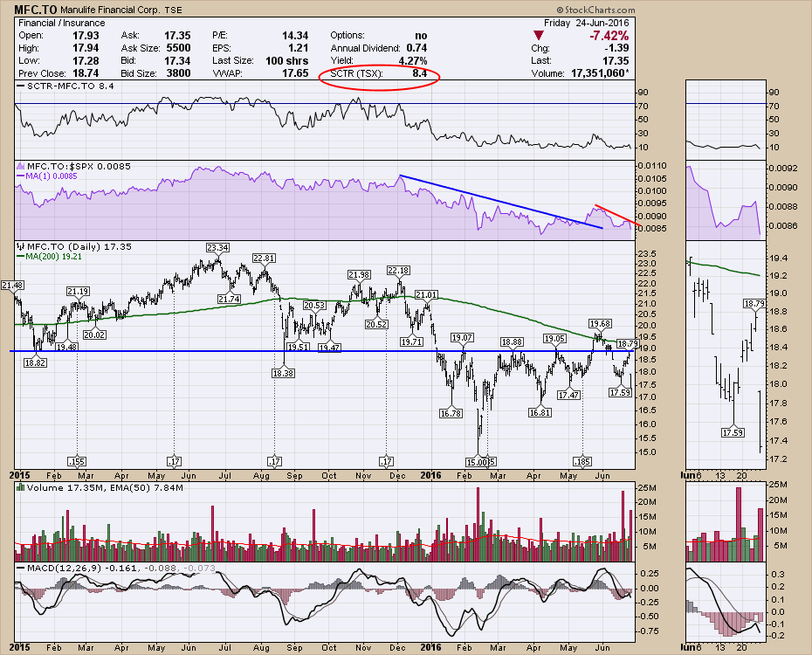Click the MACD(12,26,9) legend text
The width and height of the screenshot is (812, 655).
[x=64, y=568]
